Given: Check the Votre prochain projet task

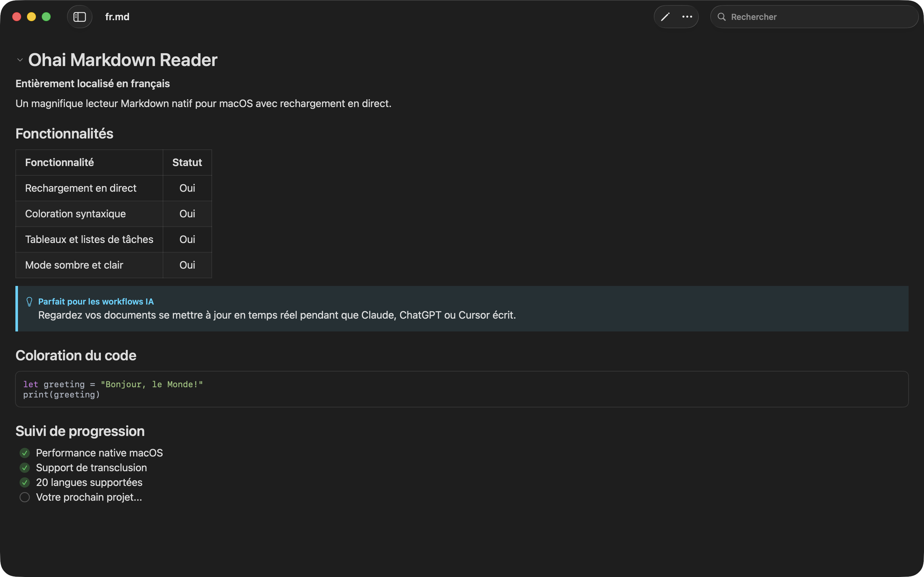Looking at the screenshot, I should [x=25, y=497].
